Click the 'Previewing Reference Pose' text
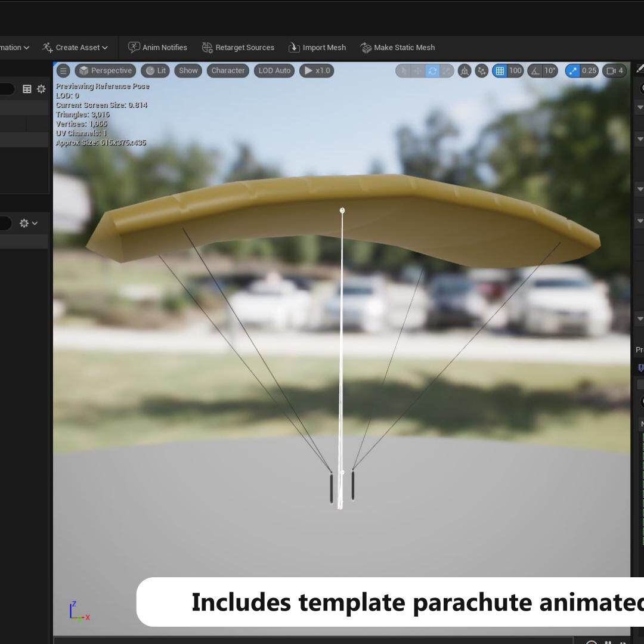 103,86
